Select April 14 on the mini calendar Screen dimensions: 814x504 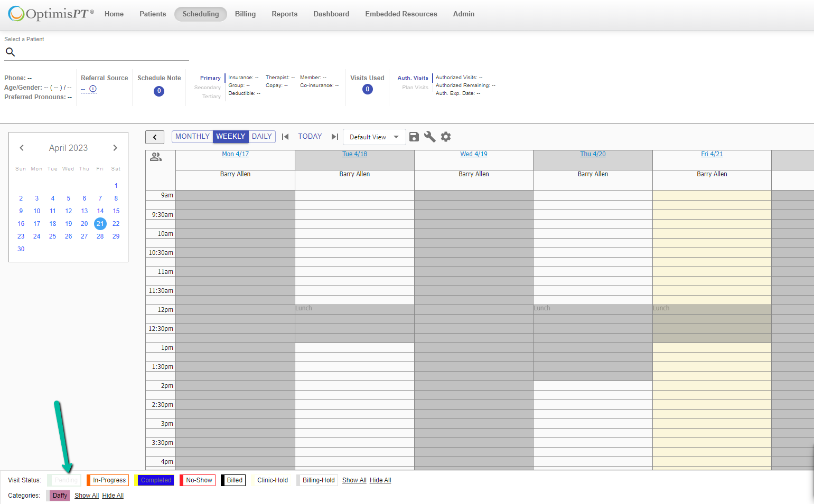coord(100,211)
